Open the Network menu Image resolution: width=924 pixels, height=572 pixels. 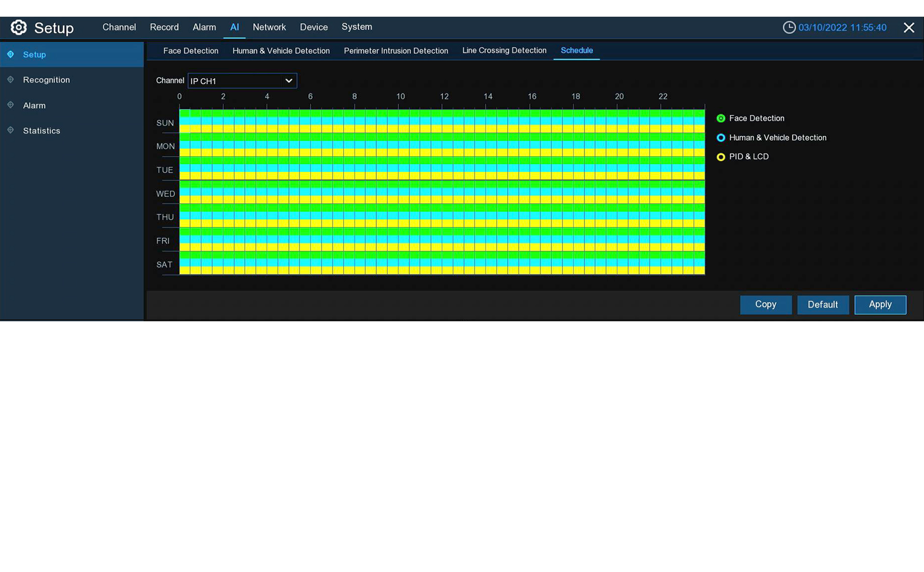269,27
